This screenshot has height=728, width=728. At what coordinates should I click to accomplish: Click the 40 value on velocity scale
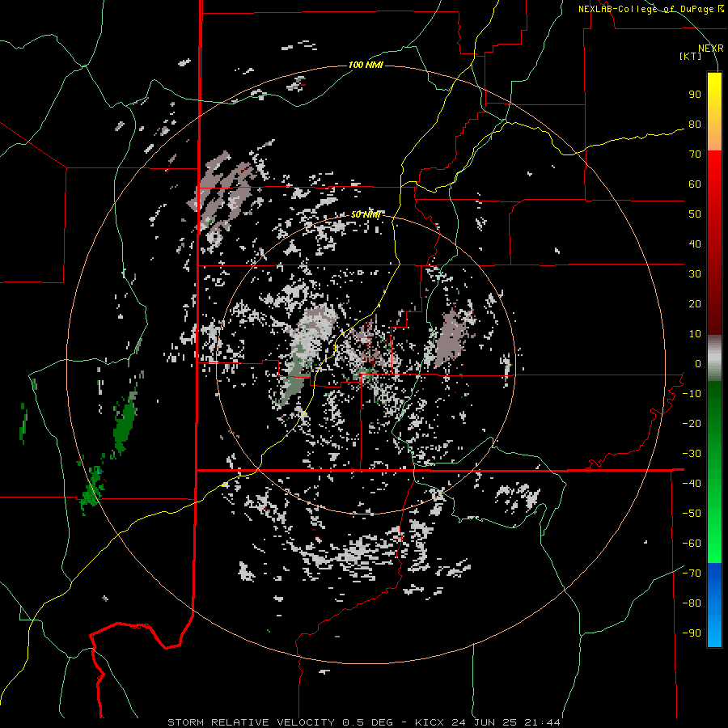695,243
